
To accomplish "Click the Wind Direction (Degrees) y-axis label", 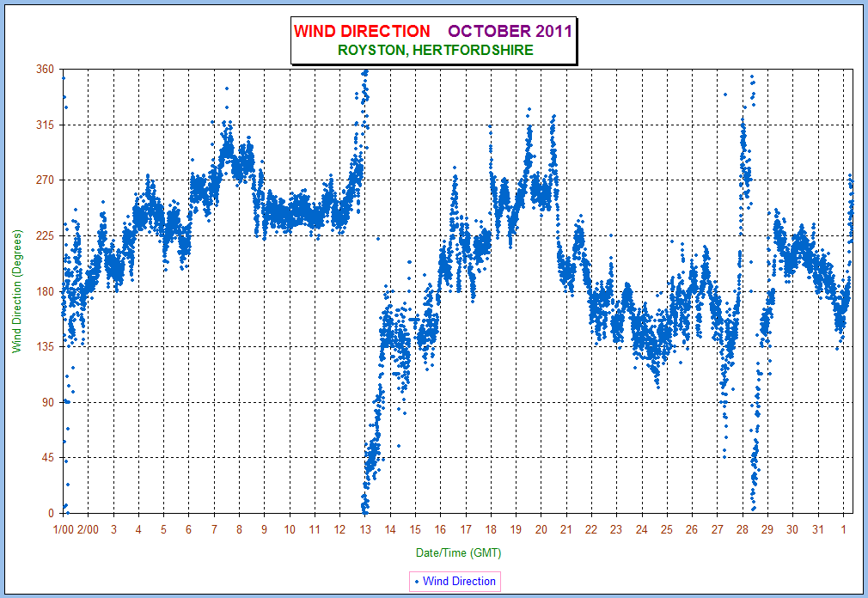I will click(x=15, y=291).
